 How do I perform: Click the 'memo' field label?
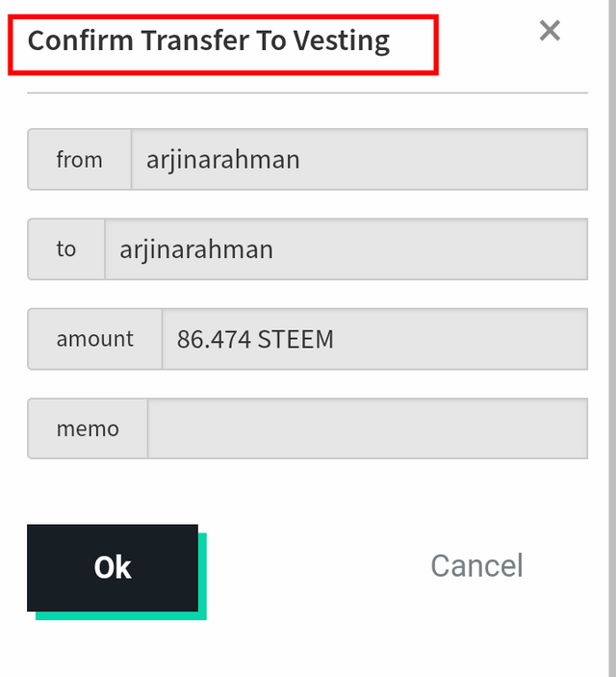[88, 429]
